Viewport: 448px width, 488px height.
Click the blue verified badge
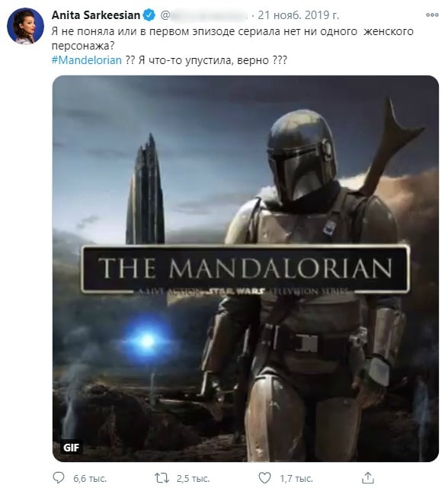[x=149, y=15]
